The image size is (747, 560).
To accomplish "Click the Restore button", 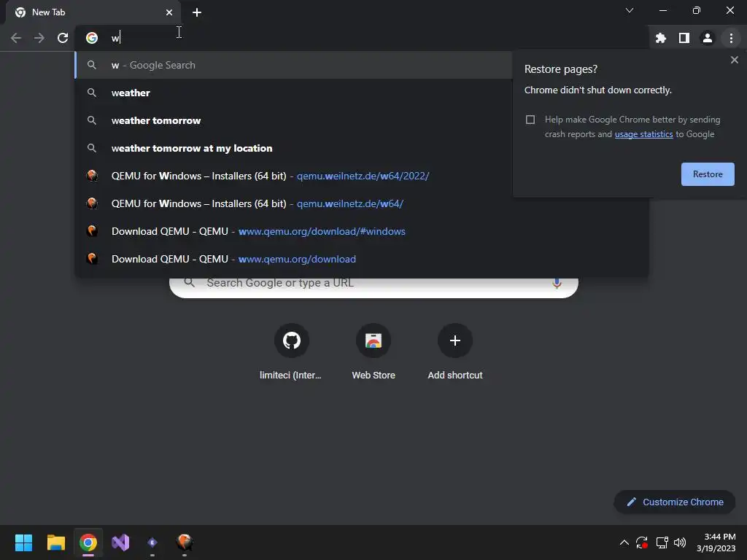I will (x=708, y=174).
